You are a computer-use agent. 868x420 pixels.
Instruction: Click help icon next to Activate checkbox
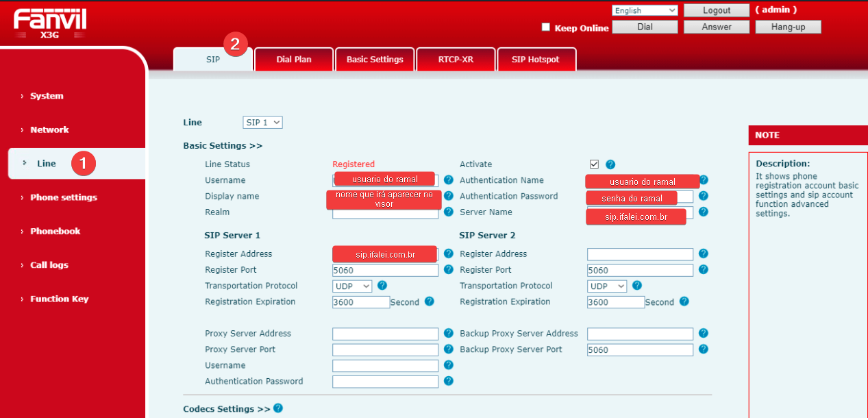coord(610,164)
